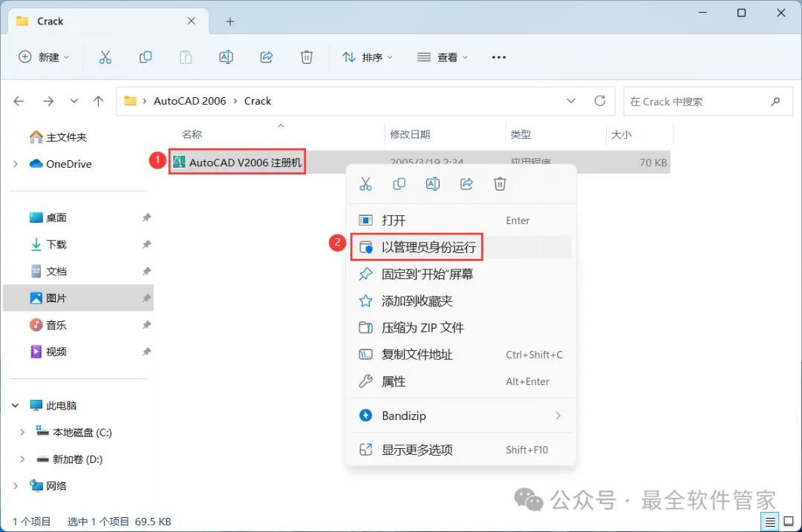The width and height of the screenshot is (802, 532).
Task: Go back with the left arrow
Action: 19,101
